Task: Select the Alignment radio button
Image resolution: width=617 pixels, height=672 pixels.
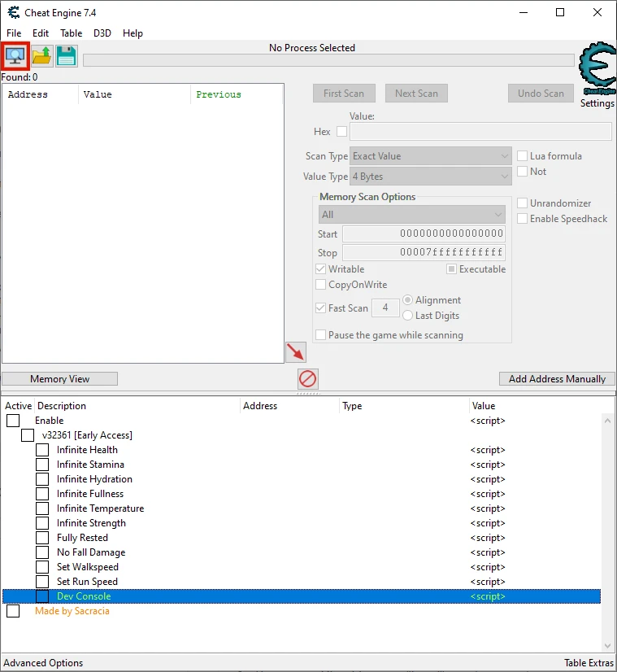Action: 407,300
